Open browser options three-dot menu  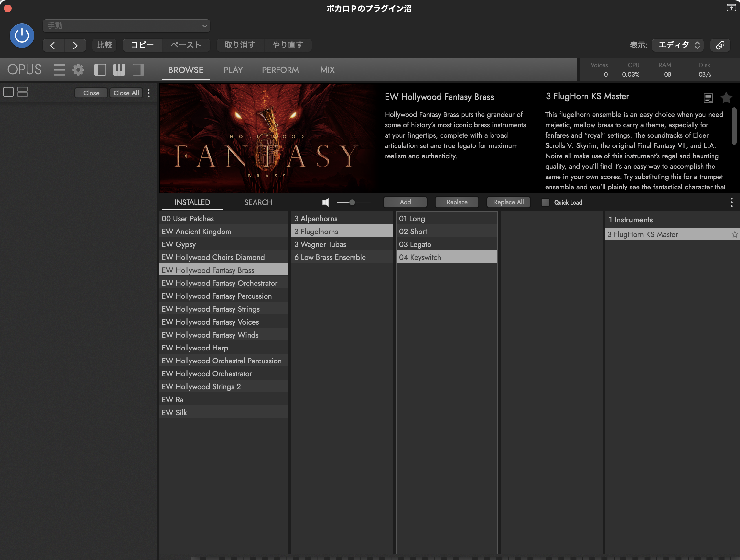point(731,202)
